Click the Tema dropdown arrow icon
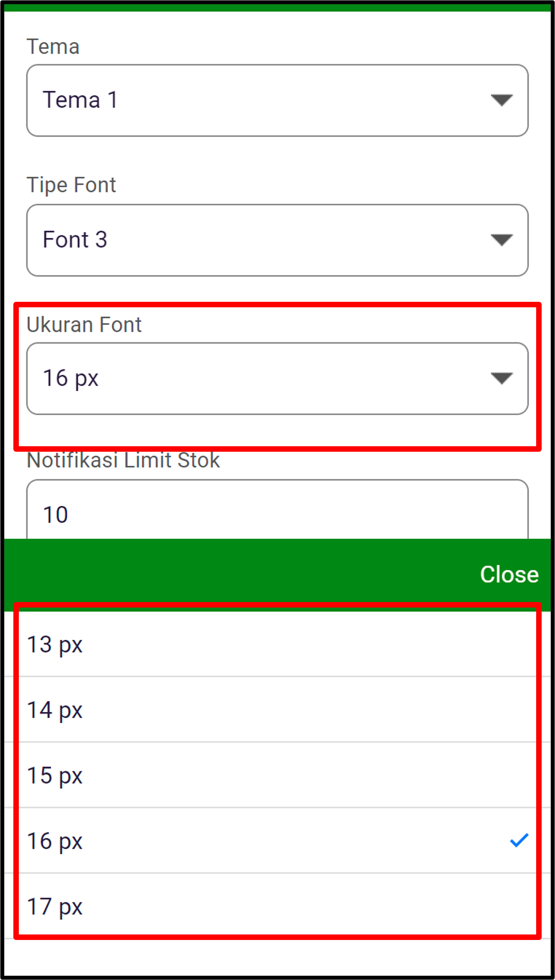 point(502,100)
